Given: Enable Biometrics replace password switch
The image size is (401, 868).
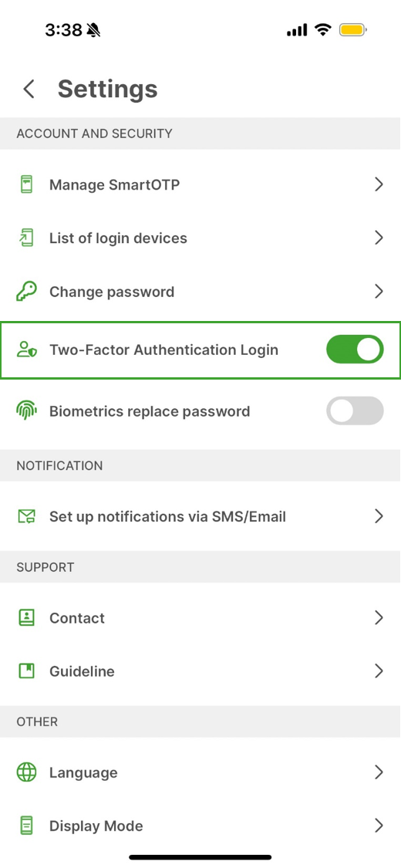Looking at the screenshot, I should pos(355,410).
